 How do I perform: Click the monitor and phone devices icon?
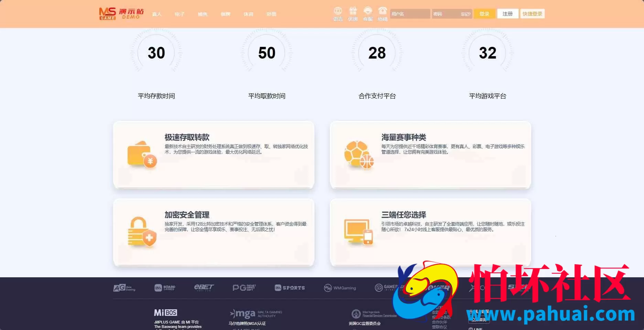(x=358, y=232)
